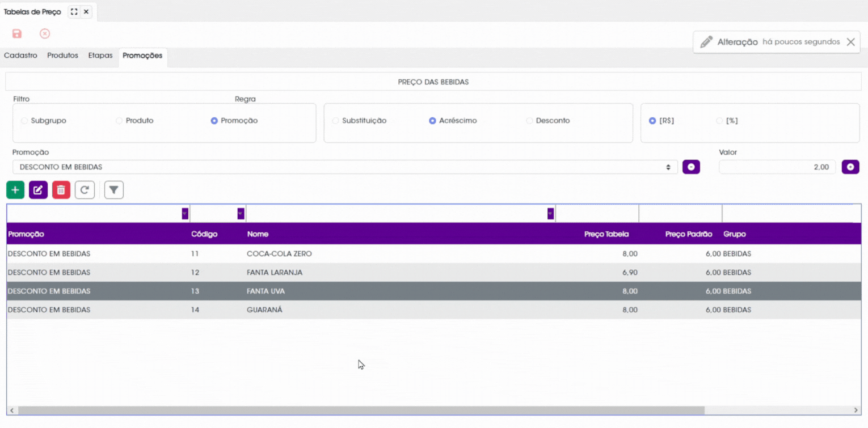Image resolution: width=868 pixels, height=428 pixels.
Task: Open Nome column filter dropdown
Action: coord(550,214)
